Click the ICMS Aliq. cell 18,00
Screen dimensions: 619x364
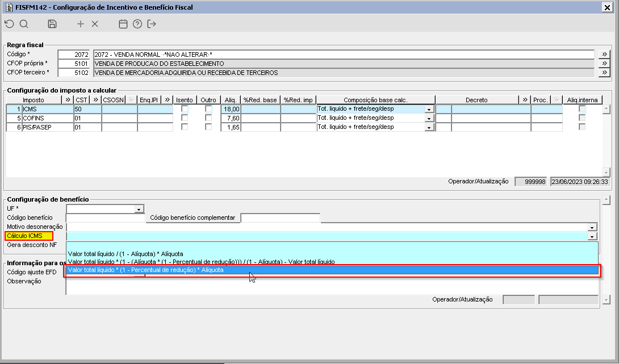[231, 109]
